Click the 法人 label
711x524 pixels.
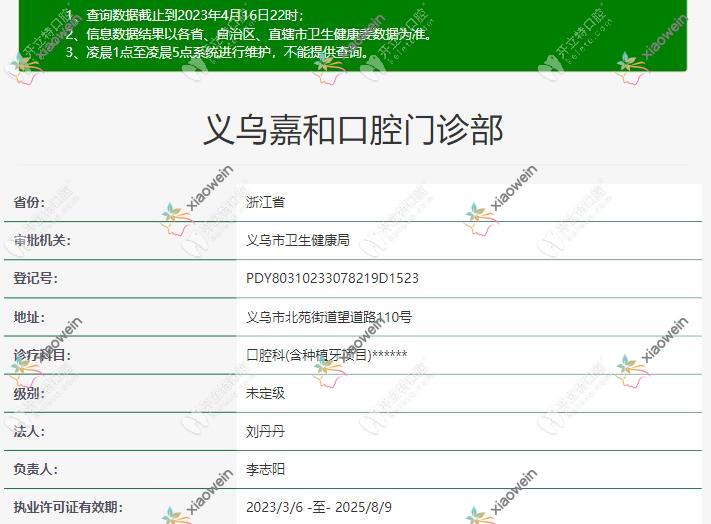(x=29, y=431)
